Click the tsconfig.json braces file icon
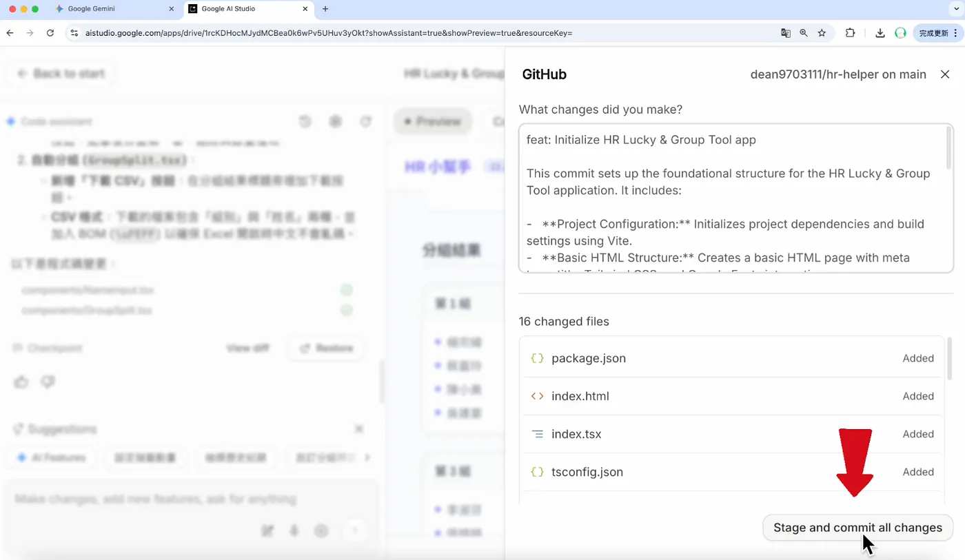 tap(537, 472)
